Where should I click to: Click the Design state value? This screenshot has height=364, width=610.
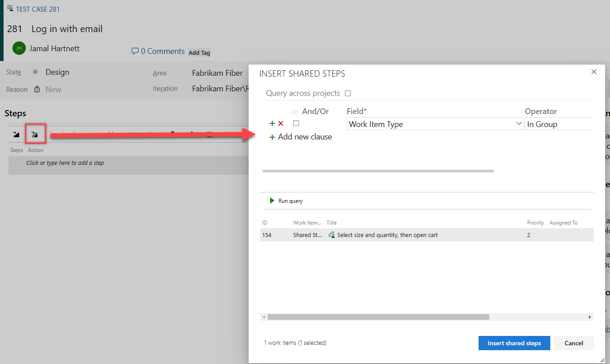pyautogui.click(x=57, y=72)
